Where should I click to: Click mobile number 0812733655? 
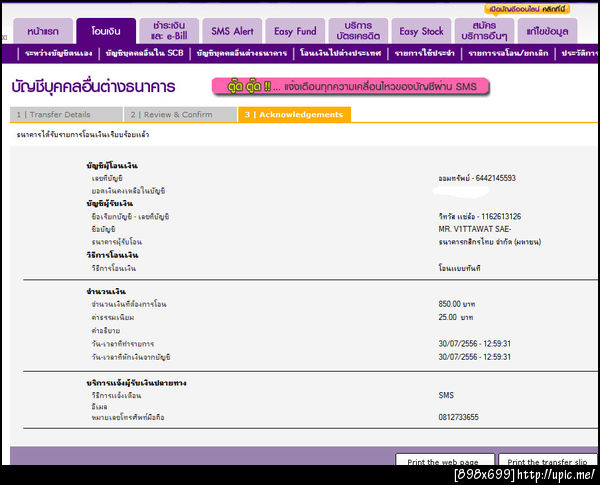click(458, 417)
